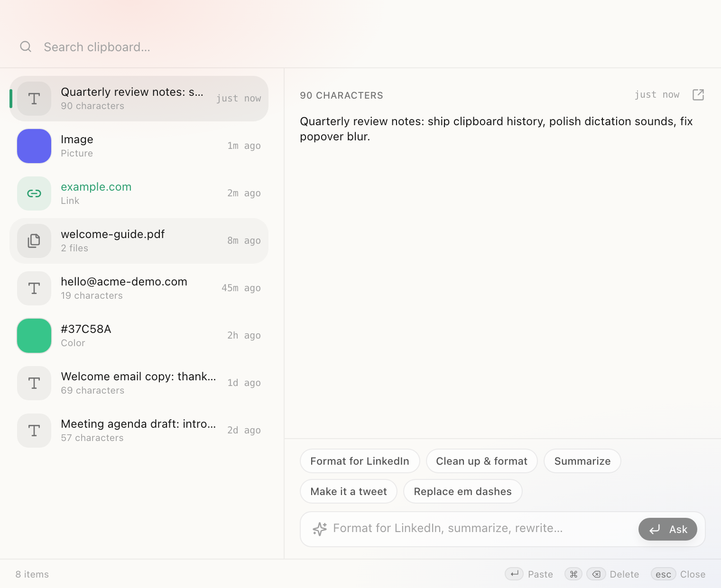Click the 45m ago timestamp

click(241, 288)
